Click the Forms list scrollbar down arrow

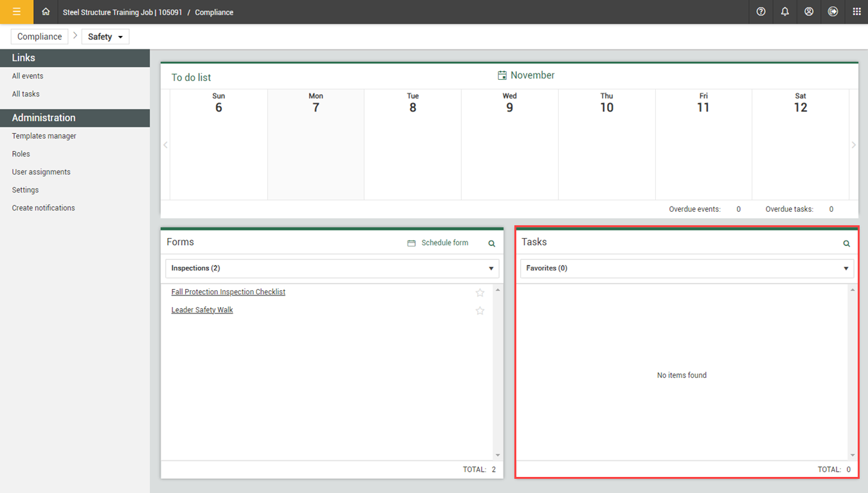pyautogui.click(x=498, y=456)
